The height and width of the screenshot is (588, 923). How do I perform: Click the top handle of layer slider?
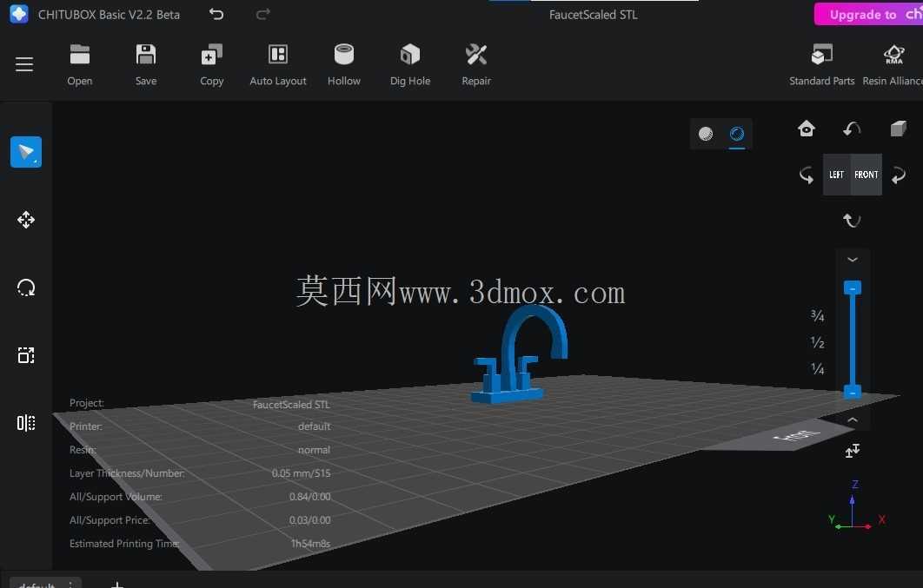[x=853, y=287]
